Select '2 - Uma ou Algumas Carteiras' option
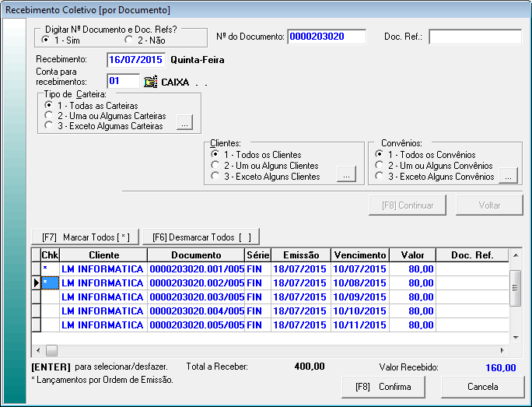This screenshot has height=407, width=532. 50,115
